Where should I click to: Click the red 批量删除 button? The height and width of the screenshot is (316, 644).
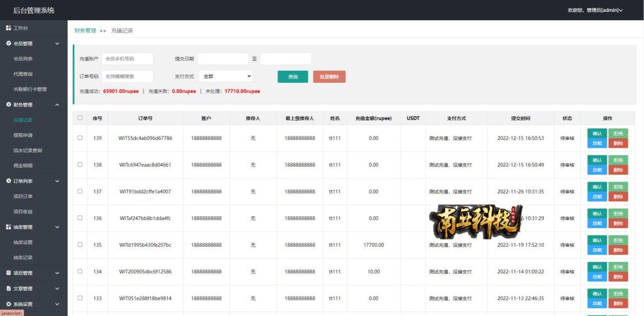(330, 77)
